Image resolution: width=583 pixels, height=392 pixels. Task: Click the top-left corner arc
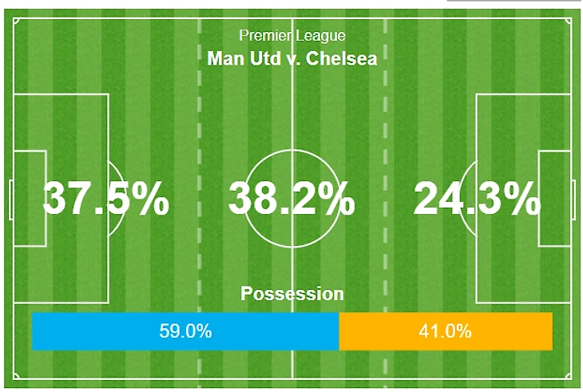[x=16, y=21]
